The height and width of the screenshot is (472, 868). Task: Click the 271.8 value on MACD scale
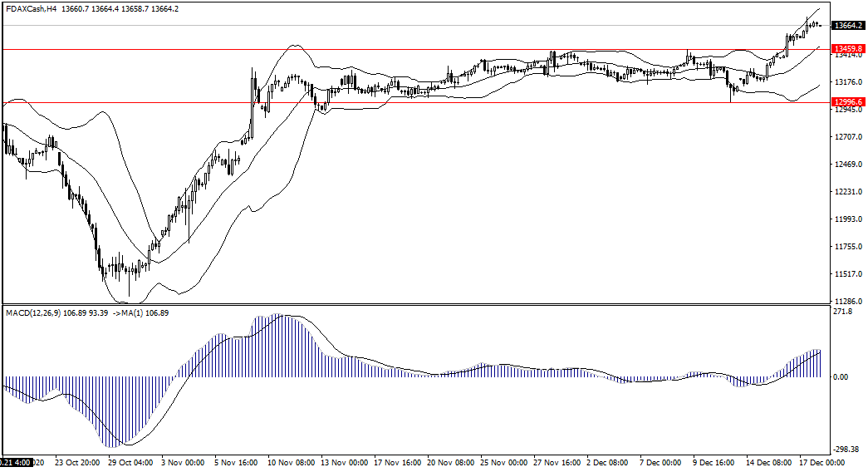[x=842, y=312]
